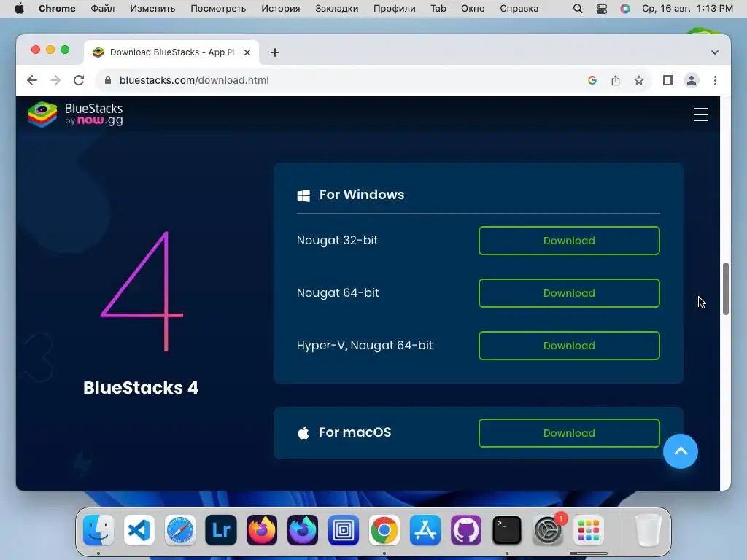Reload the BlueStacks download page

pos(79,80)
